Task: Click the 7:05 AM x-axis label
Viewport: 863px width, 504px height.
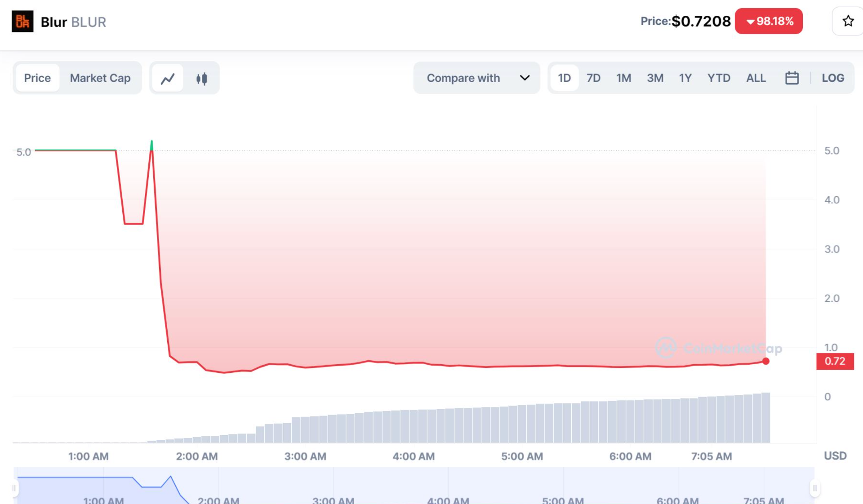Action: [712, 456]
